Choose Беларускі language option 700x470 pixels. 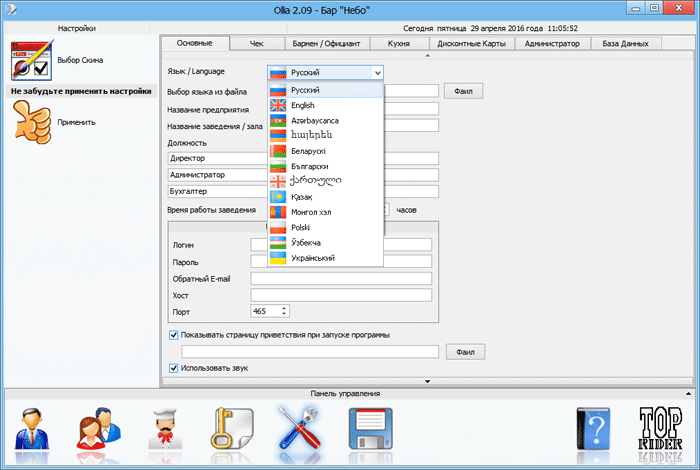(325, 151)
